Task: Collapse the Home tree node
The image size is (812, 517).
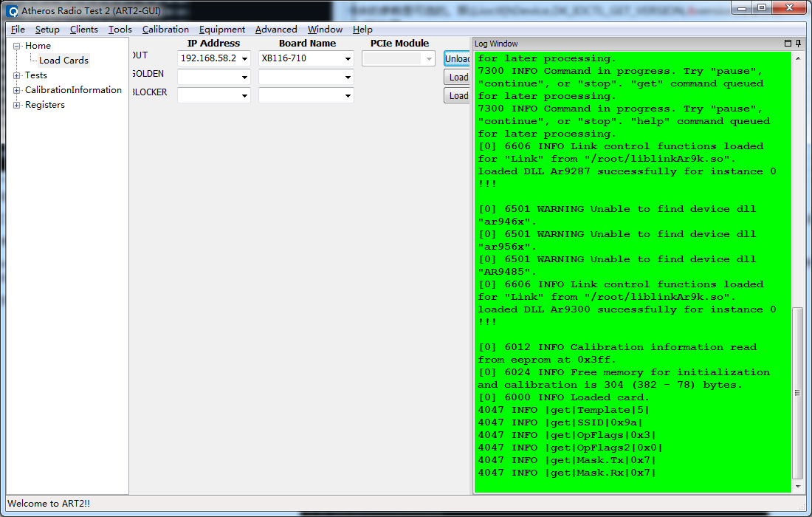Action: pyautogui.click(x=16, y=46)
